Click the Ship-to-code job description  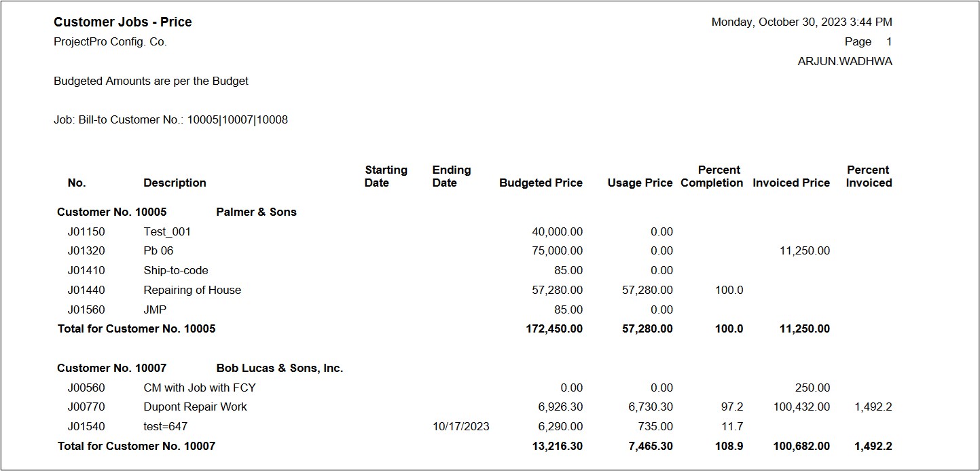point(176,271)
